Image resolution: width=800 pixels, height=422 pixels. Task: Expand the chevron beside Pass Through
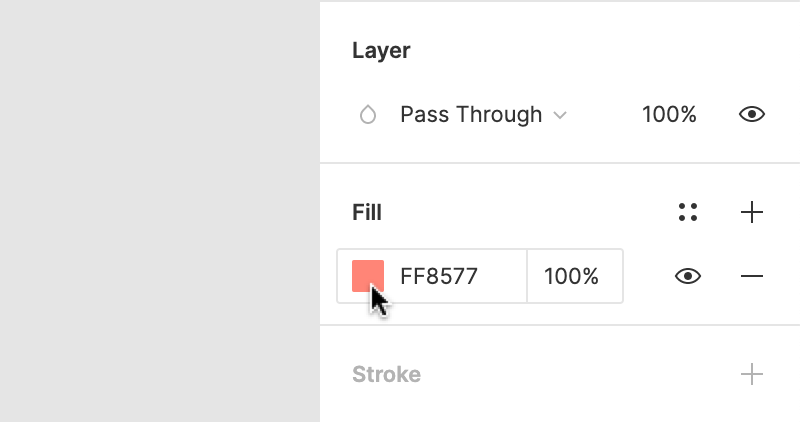[x=560, y=115]
